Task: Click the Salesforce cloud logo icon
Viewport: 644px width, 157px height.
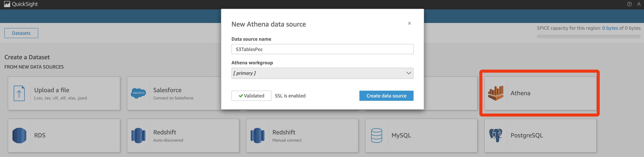Action: (138, 93)
